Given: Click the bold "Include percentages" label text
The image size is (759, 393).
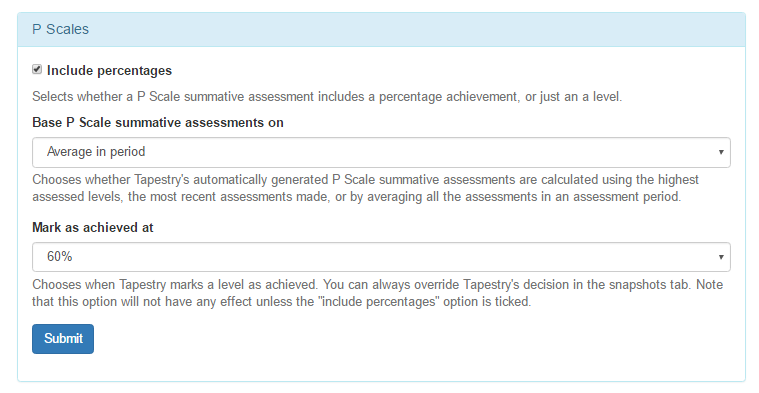Looking at the screenshot, I should click(109, 71).
